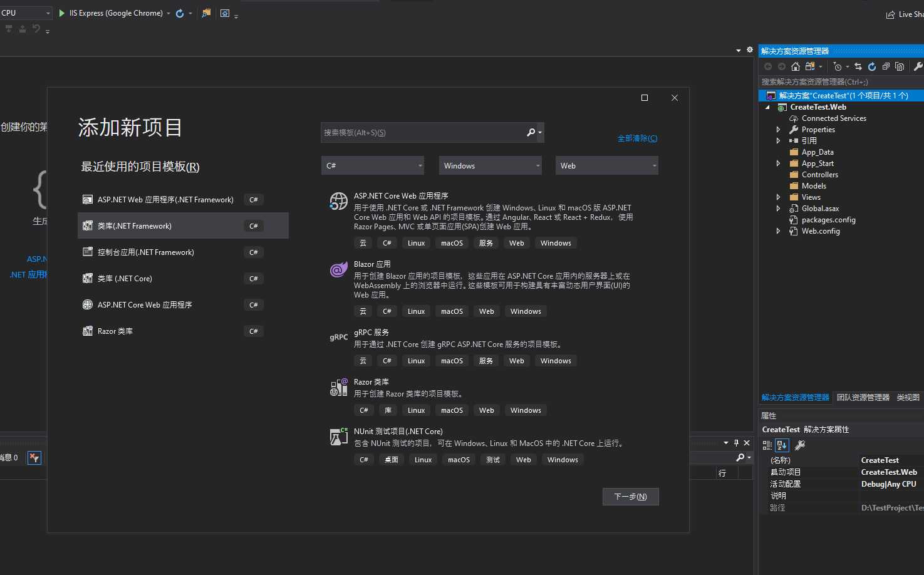
Task: Click the pin icon of the bottom output panel
Action: coord(736,443)
